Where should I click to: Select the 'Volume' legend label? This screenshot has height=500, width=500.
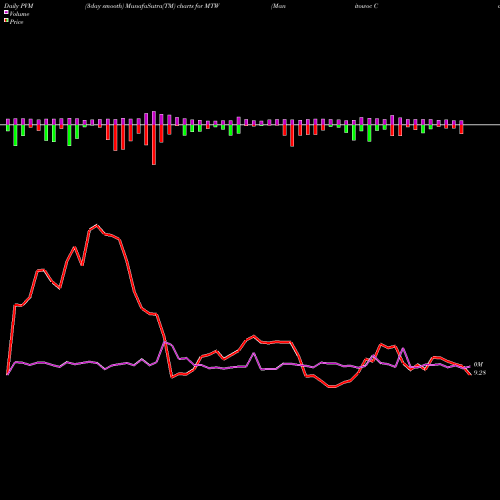19,14
